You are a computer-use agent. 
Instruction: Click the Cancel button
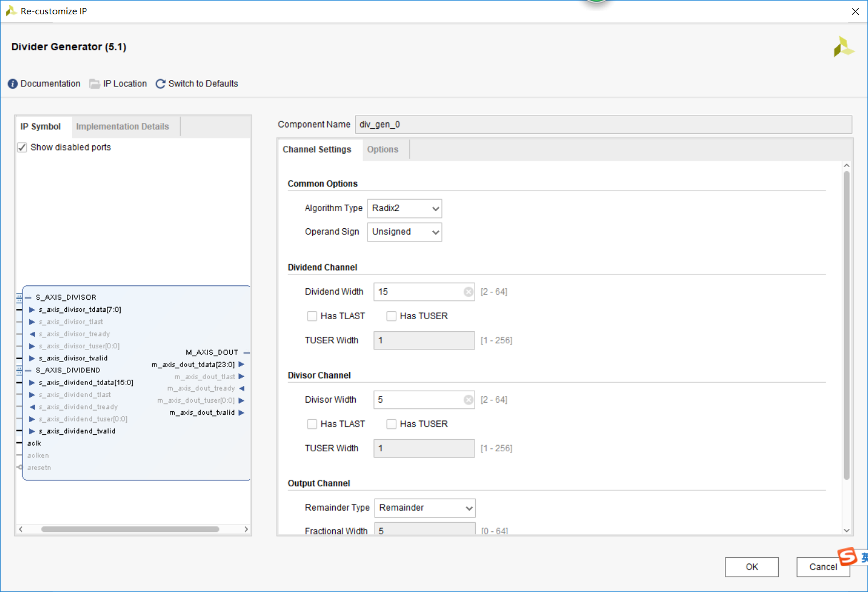coord(823,567)
